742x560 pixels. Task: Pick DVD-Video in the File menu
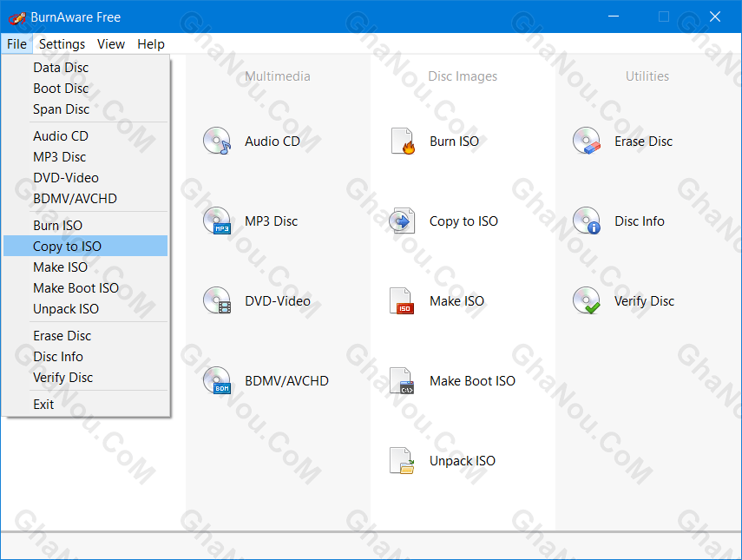tap(86, 178)
